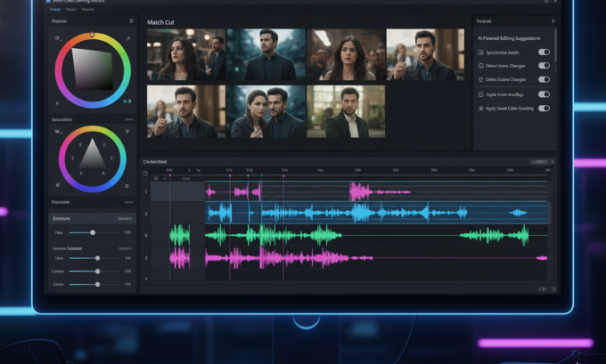Select the active blue tab in the top row

tap(55, 9)
